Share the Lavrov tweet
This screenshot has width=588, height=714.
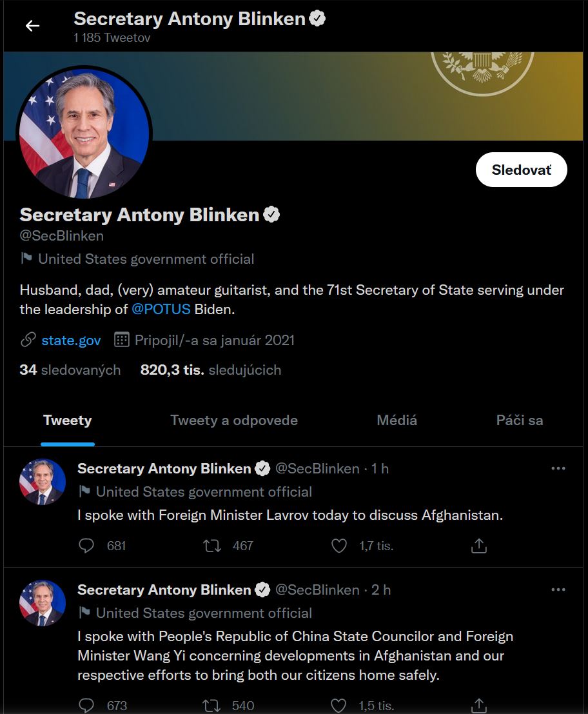478,546
